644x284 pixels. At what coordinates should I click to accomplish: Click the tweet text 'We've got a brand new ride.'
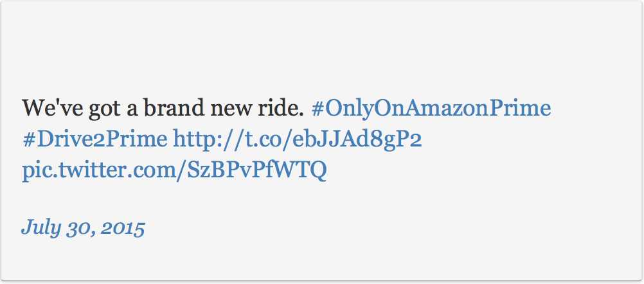163,108
